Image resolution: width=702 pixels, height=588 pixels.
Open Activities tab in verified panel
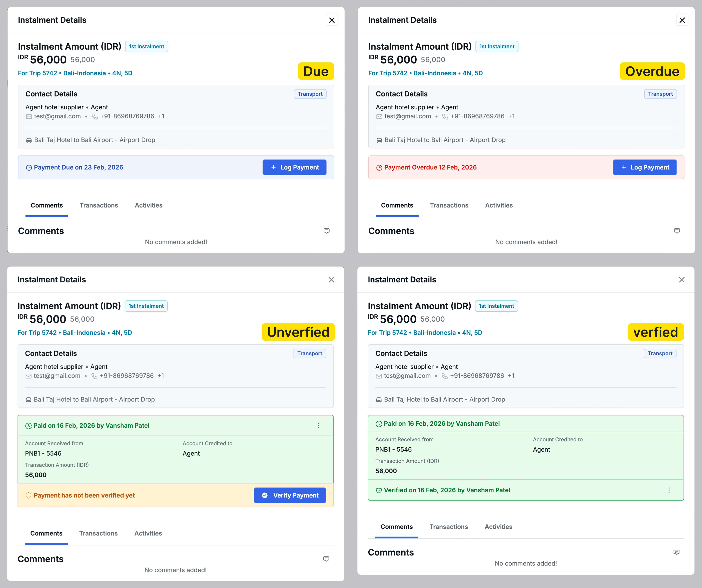point(498,527)
